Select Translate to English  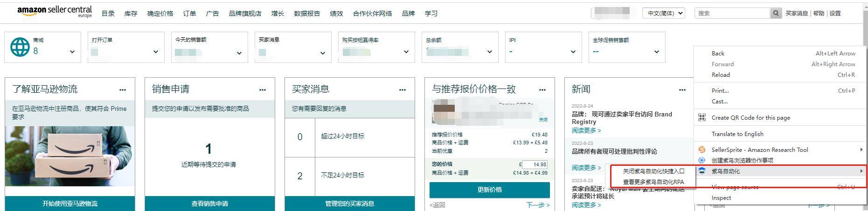[780, 134]
